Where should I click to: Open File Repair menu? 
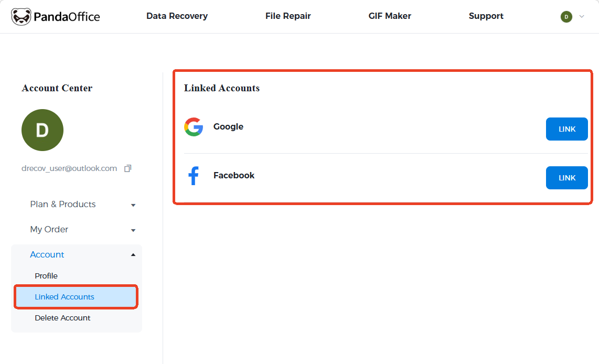[x=288, y=16]
